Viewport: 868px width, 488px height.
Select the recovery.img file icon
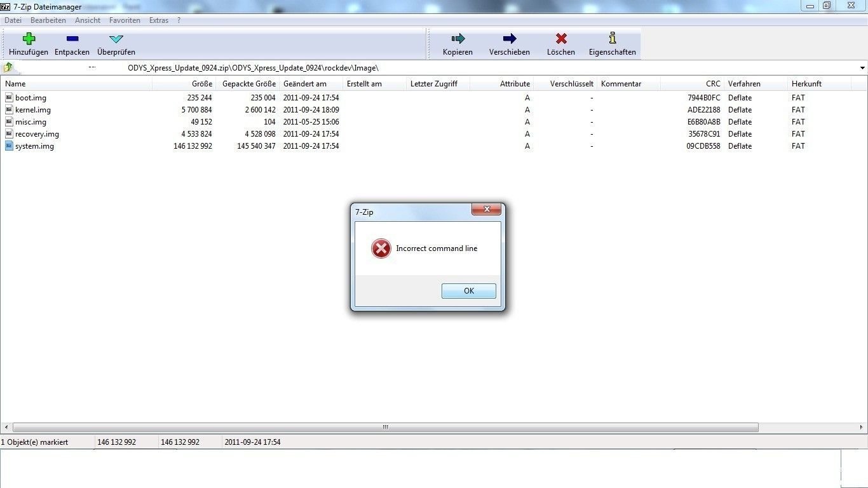tap(9, 133)
